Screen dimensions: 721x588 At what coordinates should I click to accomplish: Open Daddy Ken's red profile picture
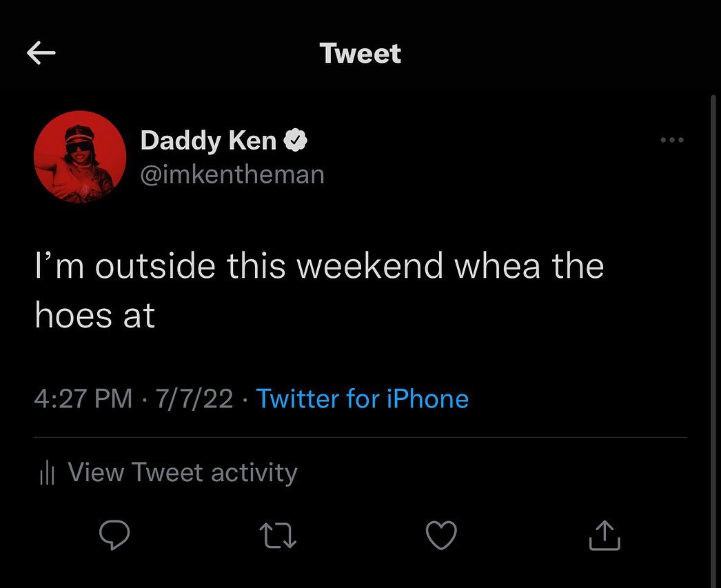click(x=80, y=157)
